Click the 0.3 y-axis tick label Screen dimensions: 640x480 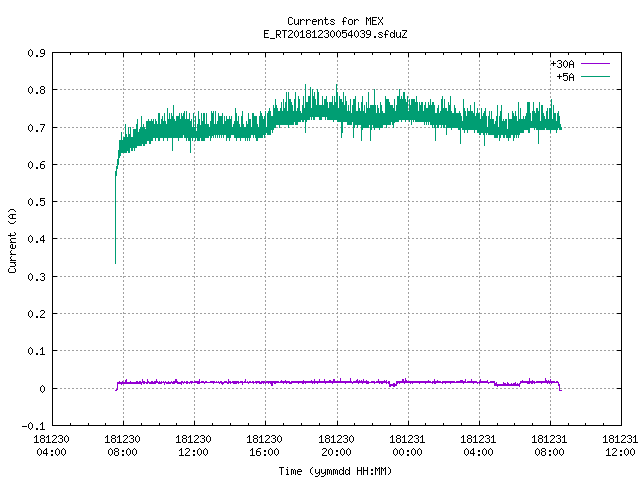[36, 277]
